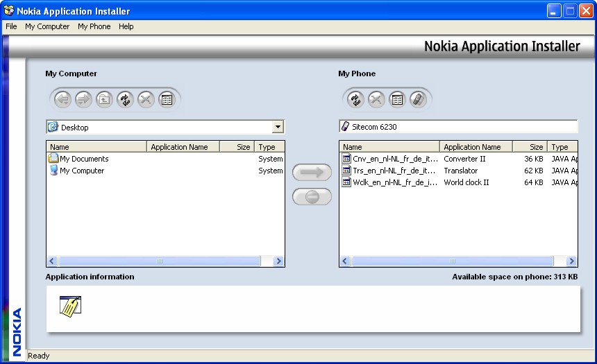This screenshot has height=364, width=597.
Task: Click the horizontal scrollbar thumb in My Phone list
Action: click(453, 261)
